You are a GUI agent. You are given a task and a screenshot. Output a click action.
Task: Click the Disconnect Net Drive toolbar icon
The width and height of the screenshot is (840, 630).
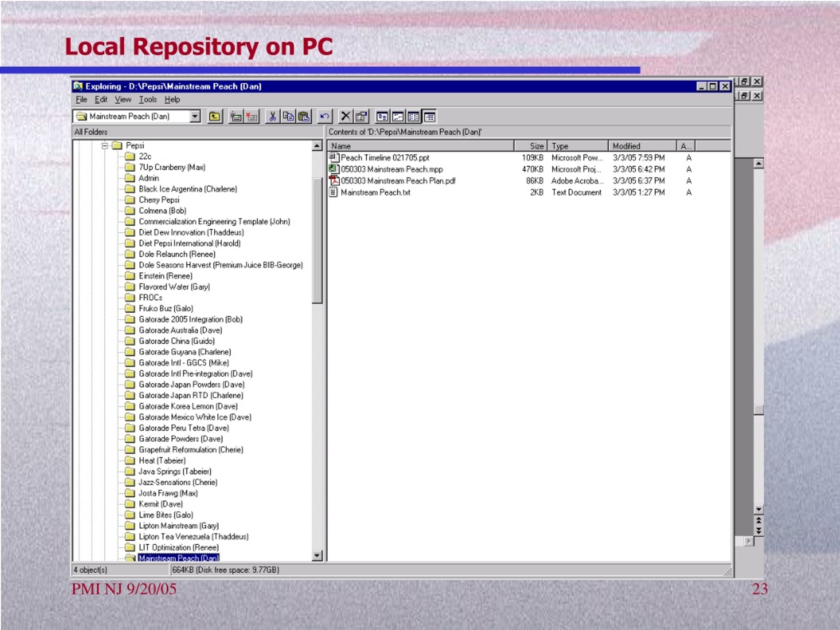pos(251,116)
